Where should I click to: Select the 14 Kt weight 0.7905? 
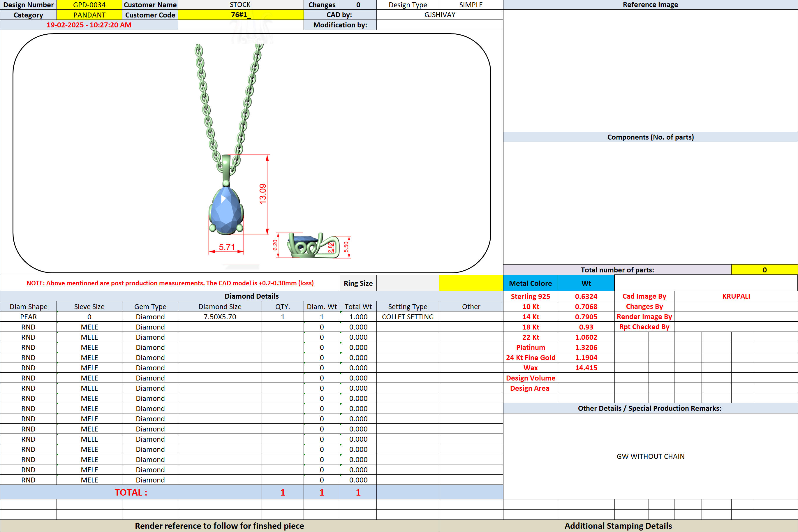(586, 317)
